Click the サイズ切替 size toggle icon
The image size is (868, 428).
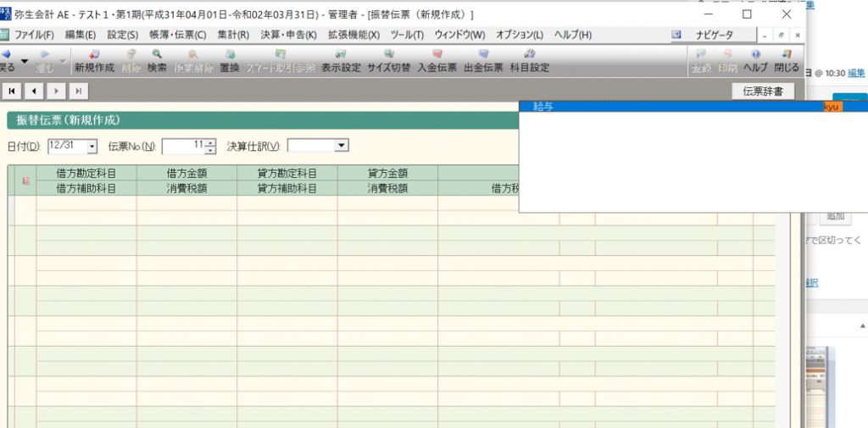(388, 61)
